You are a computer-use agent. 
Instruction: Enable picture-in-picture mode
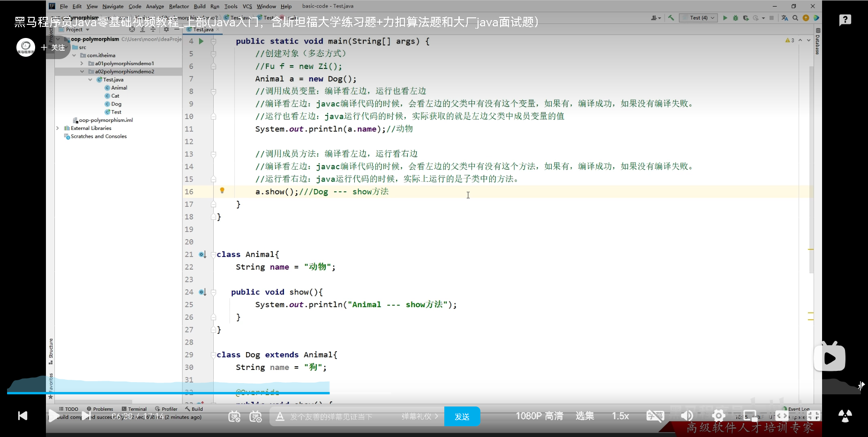coord(750,416)
